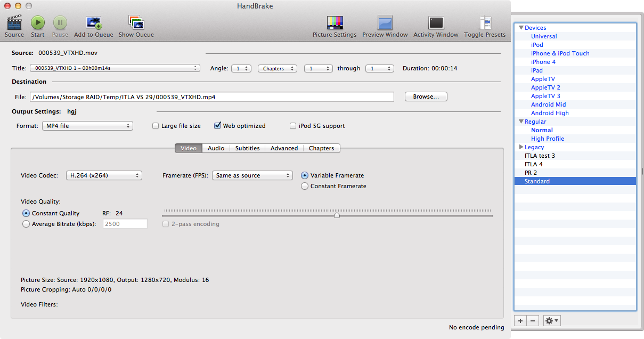Viewport: 644px width, 339px height.
Task: Open the start chapter dropdown before 'through'
Action: pos(319,68)
